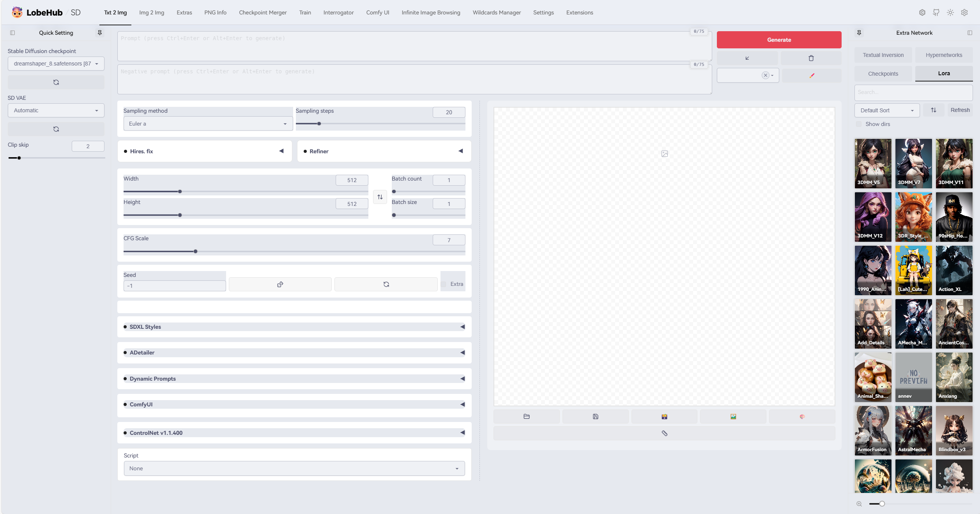Save the generated image with floppy disk icon
The height and width of the screenshot is (514, 980).
(x=595, y=416)
